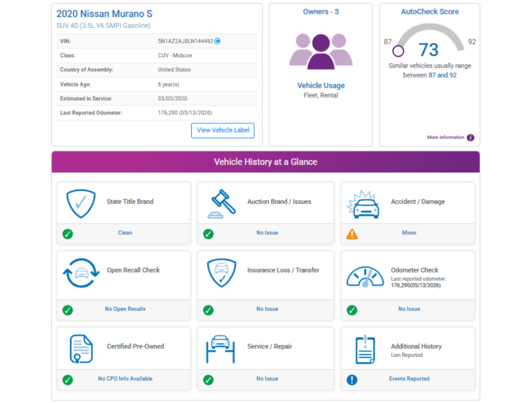Click green check beside No CPO Info Available
This screenshot has width=532, height=403.
(68, 380)
